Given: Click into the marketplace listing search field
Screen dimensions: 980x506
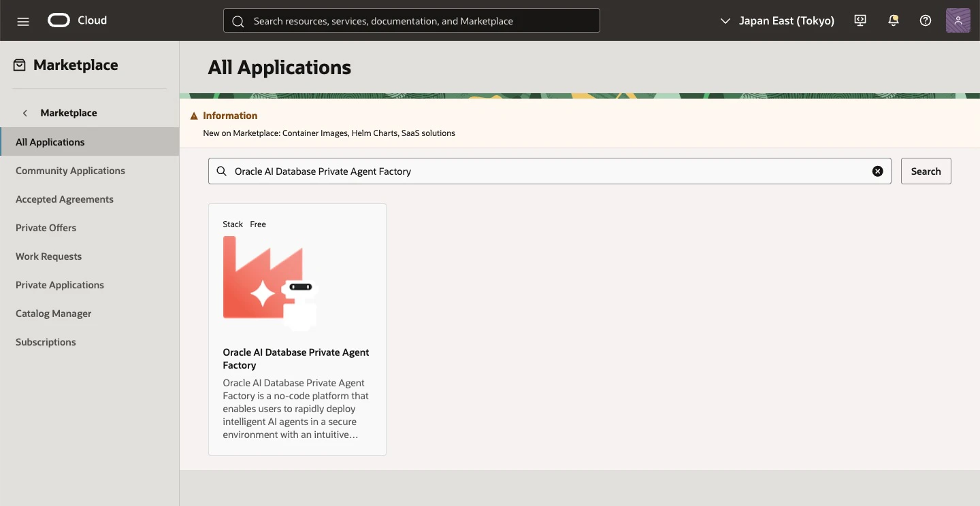Looking at the screenshot, I should point(550,171).
